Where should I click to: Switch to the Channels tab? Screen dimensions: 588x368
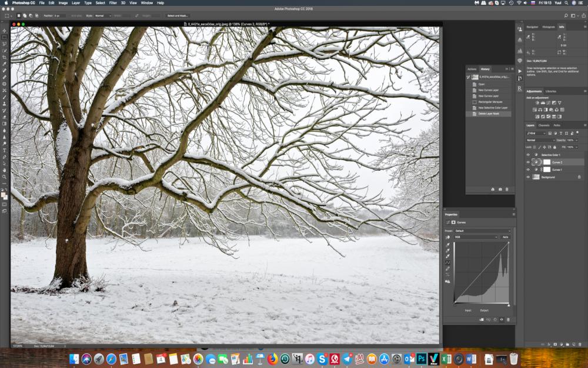(x=543, y=125)
